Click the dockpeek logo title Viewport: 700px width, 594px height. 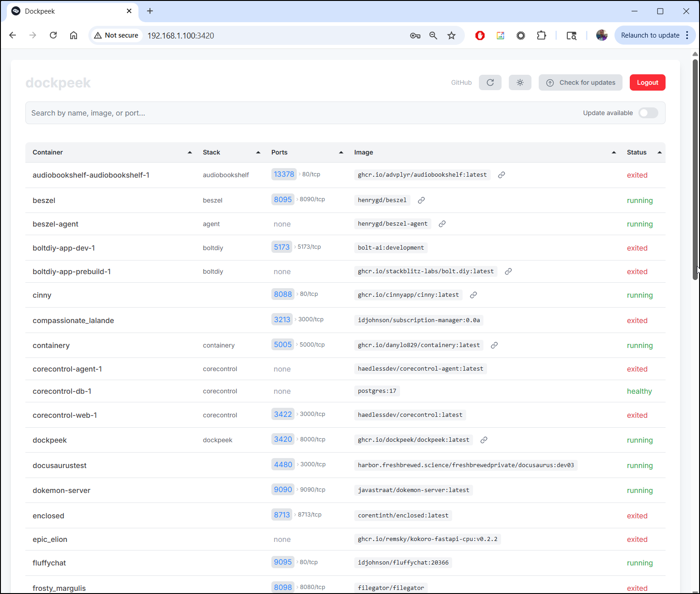point(58,83)
